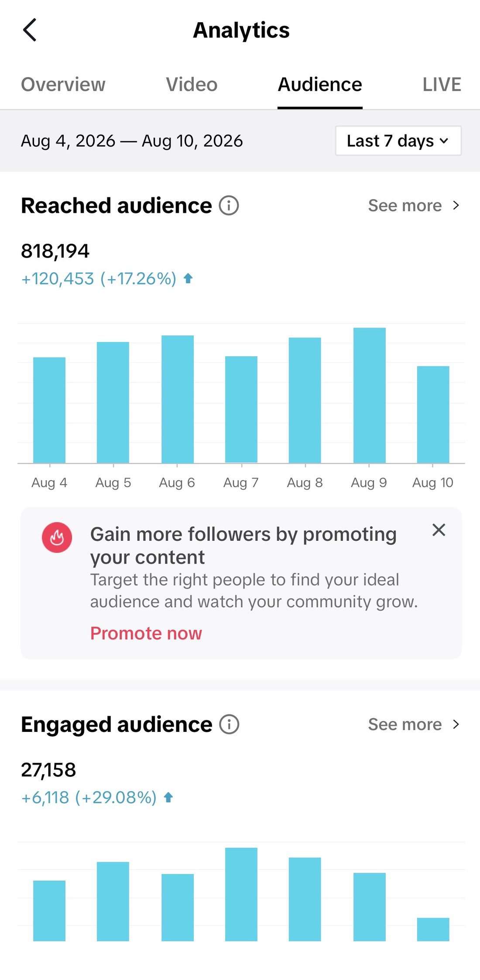Tap the Engaged audience increase arrow
Screen dimensions: 480x980
coord(168,797)
